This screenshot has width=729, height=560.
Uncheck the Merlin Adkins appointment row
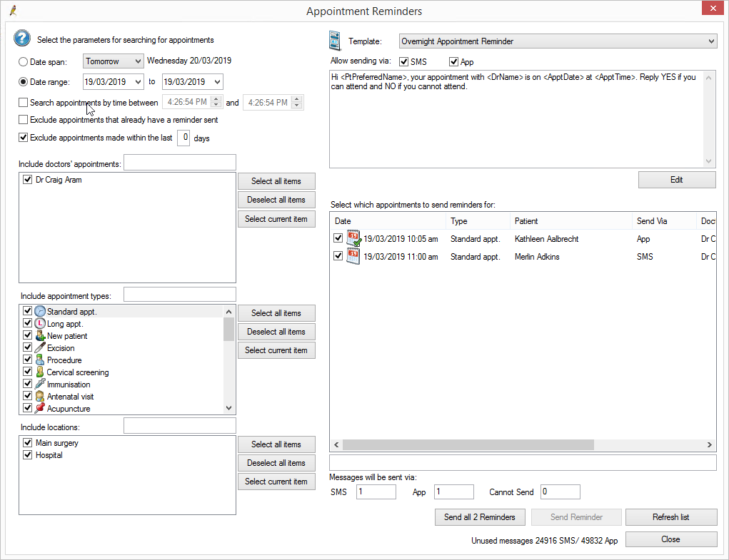pos(338,256)
